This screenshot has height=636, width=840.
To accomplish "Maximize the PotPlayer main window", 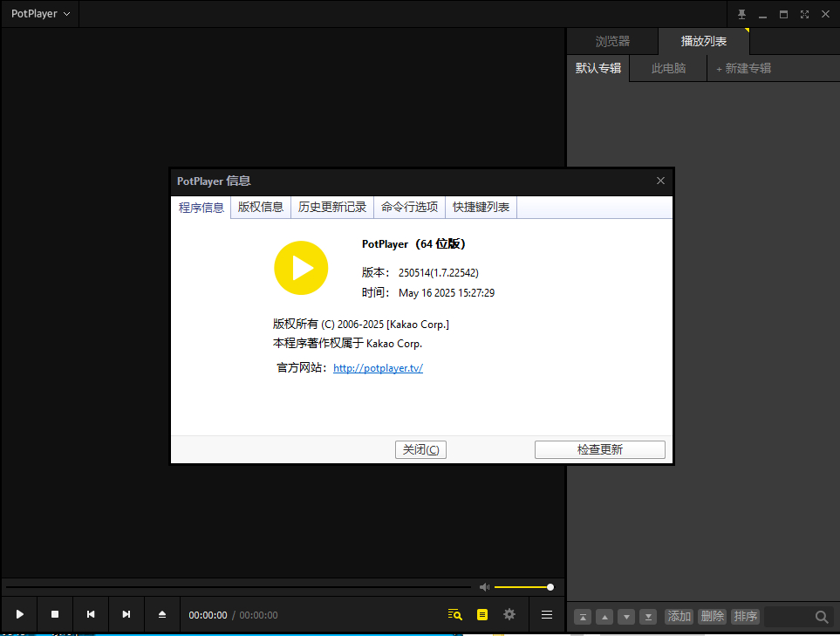I will click(x=783, y=15).
